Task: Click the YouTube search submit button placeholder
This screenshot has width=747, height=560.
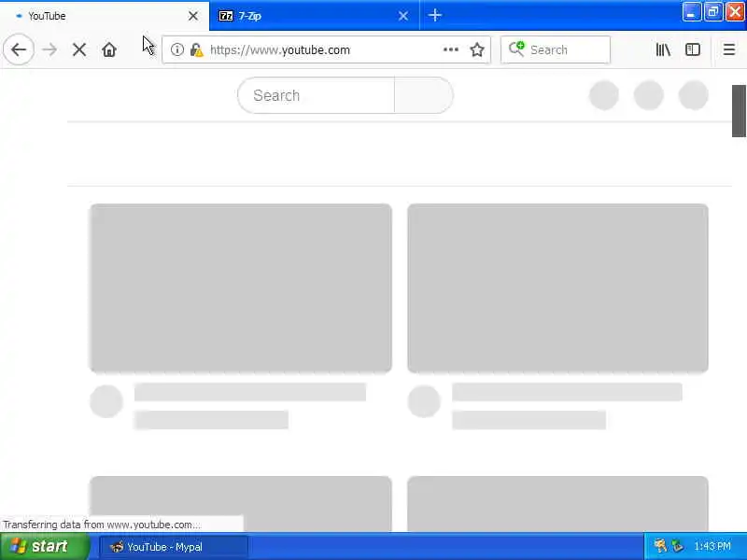Action: (x=424, y=95)
